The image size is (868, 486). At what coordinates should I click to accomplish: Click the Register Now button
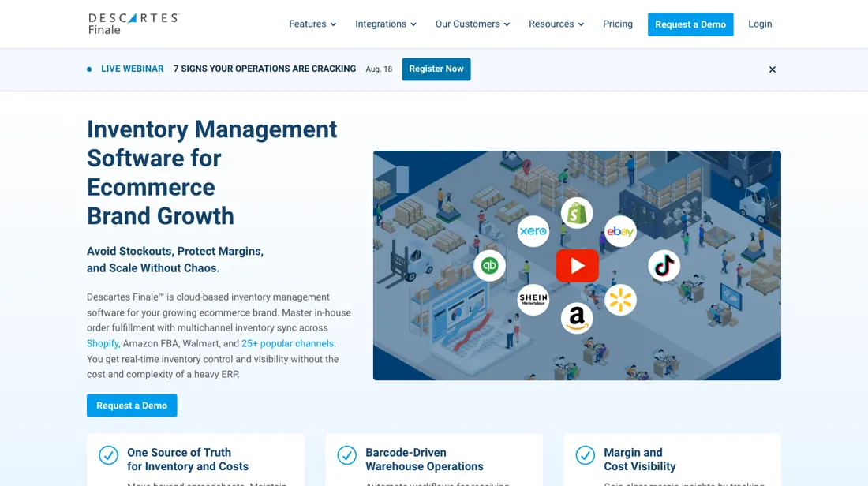point(436,69)
